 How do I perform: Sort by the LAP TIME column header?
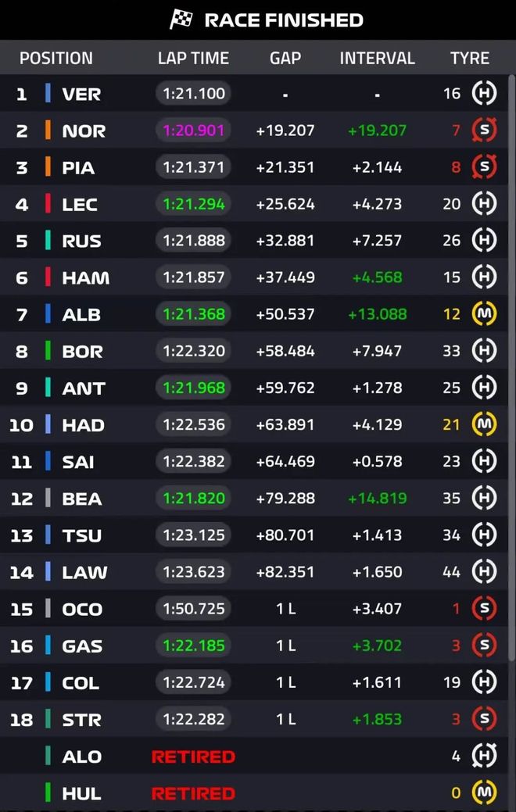193,58
